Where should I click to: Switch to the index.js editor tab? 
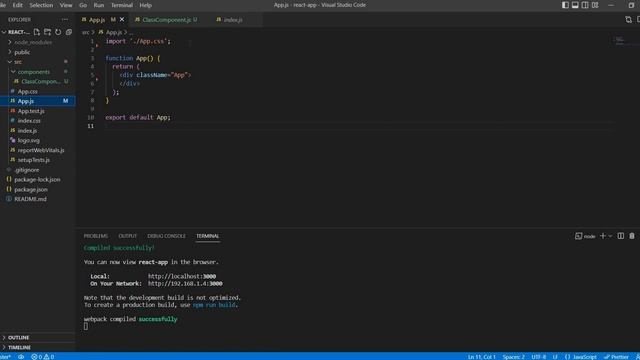pyautogui.click(x=233, y=20)
